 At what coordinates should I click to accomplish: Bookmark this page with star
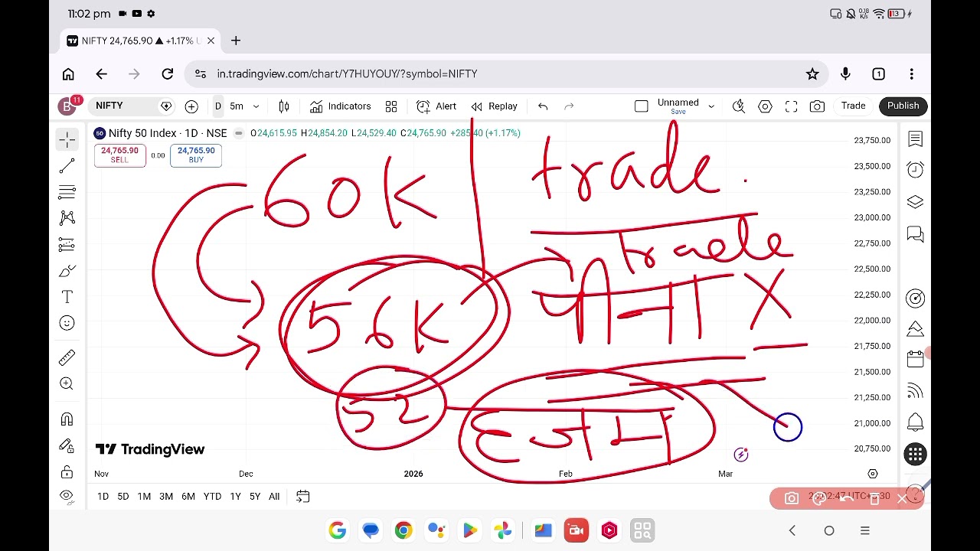[812, 73]
